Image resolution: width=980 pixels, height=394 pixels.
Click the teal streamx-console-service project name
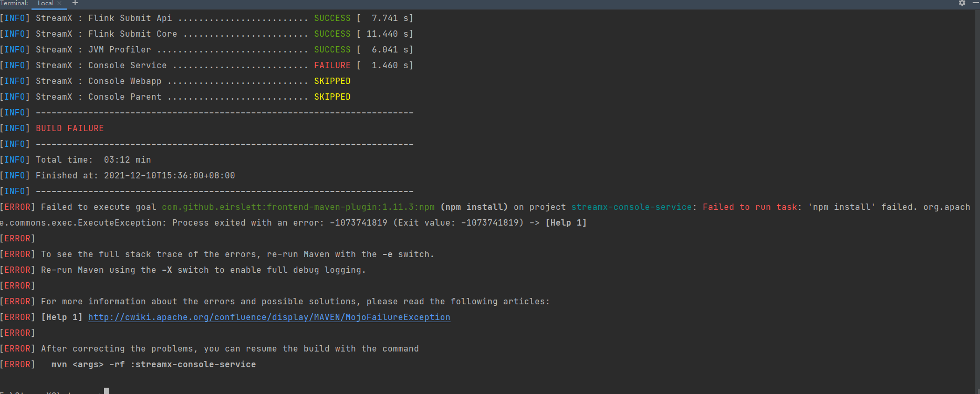(632, 207)
